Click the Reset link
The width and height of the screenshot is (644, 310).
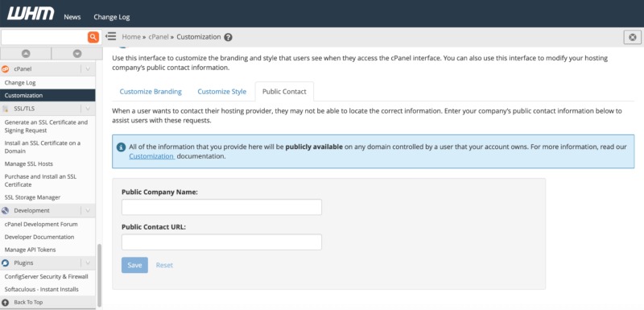click(164, 265)
